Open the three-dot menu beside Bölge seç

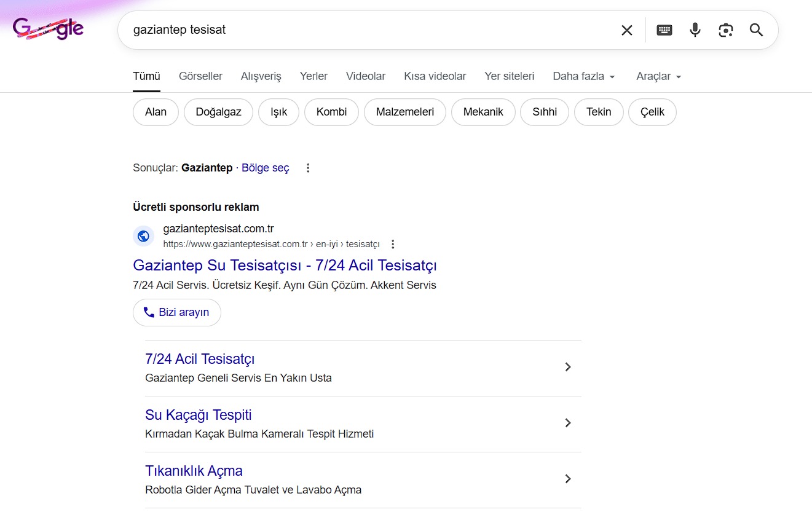308,168
